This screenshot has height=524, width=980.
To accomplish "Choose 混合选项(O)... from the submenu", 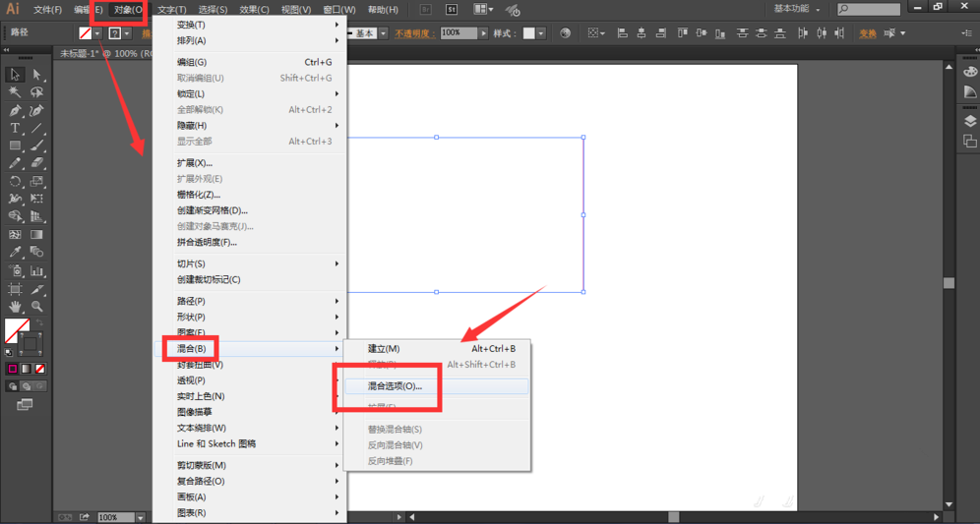I will point(396,386).
